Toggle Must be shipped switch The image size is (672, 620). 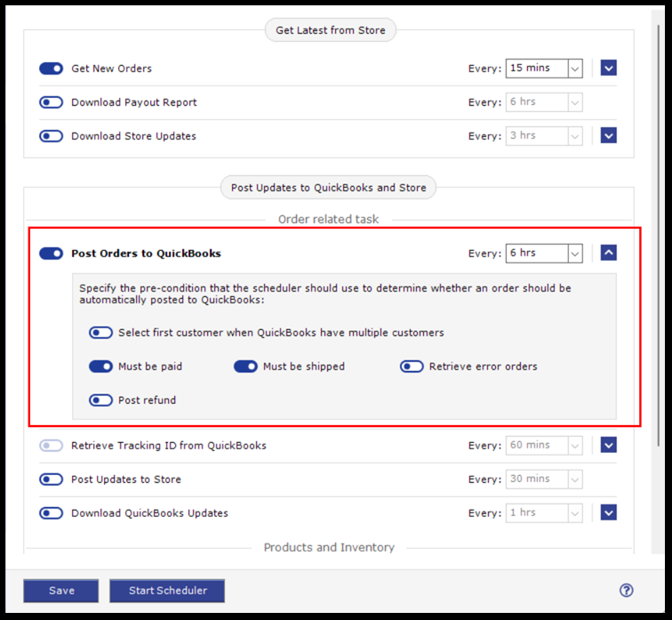245,366
